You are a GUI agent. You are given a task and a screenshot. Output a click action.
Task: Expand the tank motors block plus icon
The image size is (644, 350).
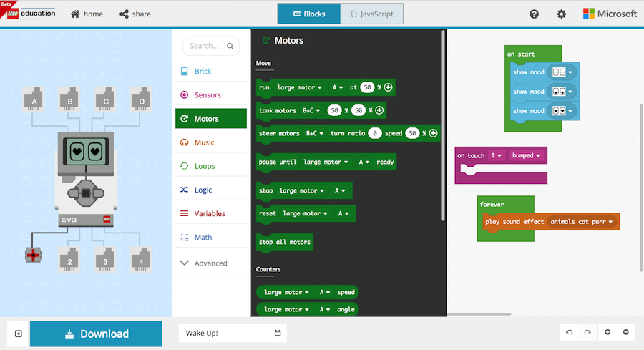(x=379, y=110)
